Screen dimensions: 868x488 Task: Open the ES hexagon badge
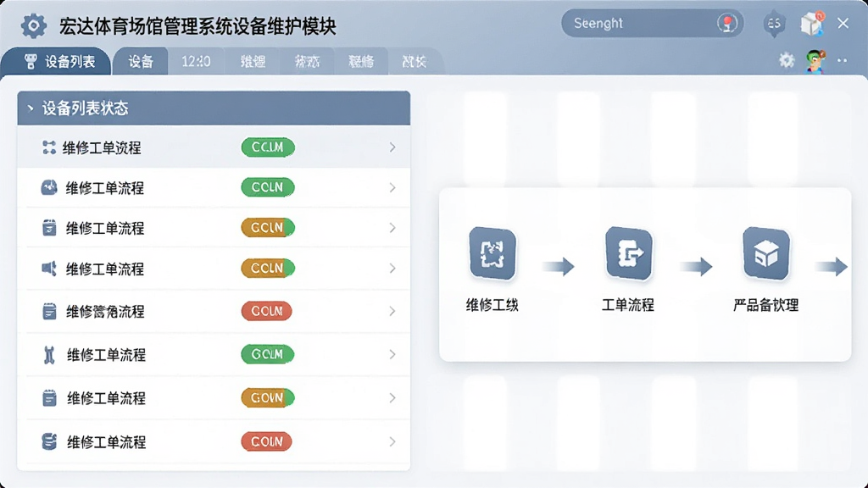tap(774, 24)
